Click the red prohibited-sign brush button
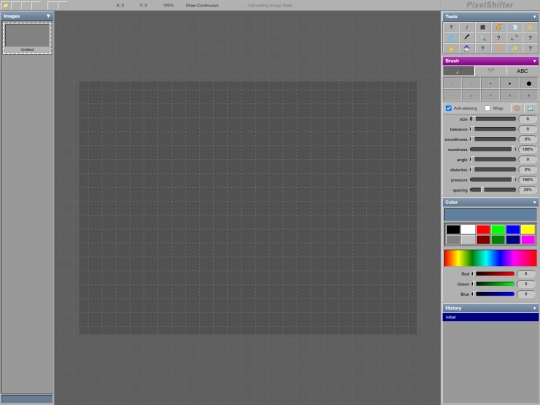Image resolution: width=540 pixels, height=405 pixels. (x=517, y=108)
